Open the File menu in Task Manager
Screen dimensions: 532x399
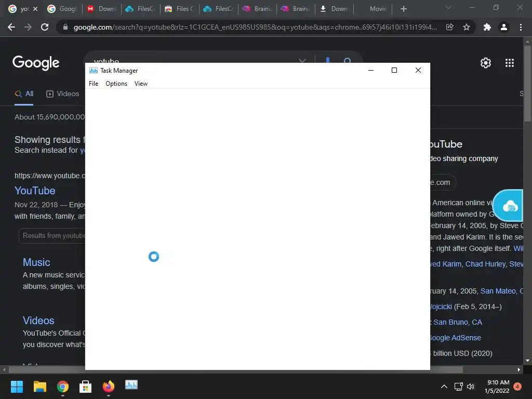click(94, 84)
